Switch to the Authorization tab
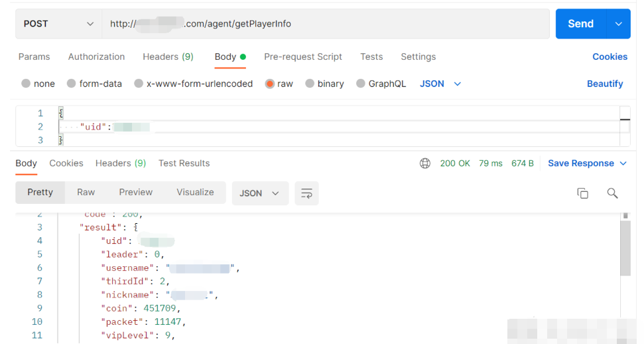This screenshot has height=344, width=644. coord(97,57)
